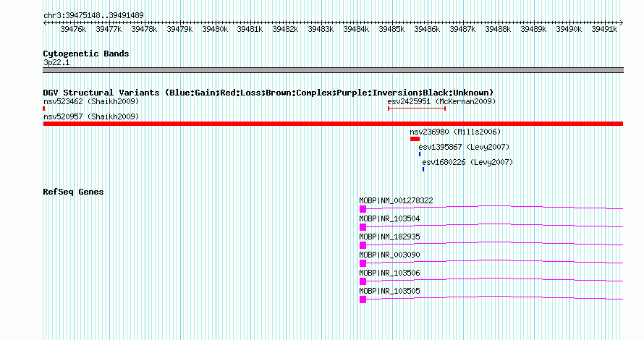
Task: Click the Cytogenetic Bands track title
Action: (x=86, y=54)
